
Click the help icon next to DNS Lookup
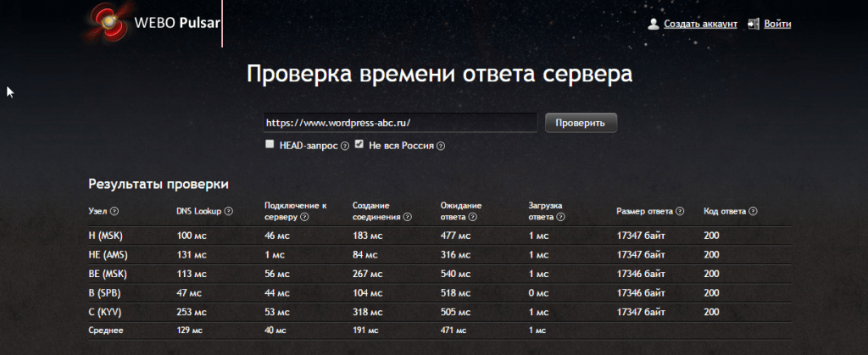click(229, 211)
